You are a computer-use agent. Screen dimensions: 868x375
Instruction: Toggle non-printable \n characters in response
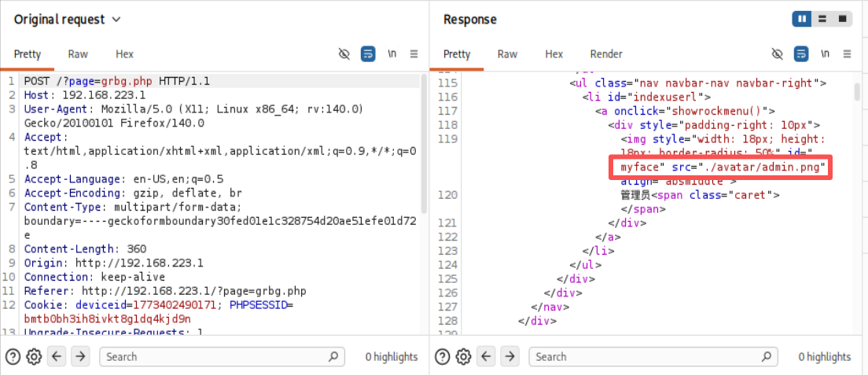coord(825,54)
